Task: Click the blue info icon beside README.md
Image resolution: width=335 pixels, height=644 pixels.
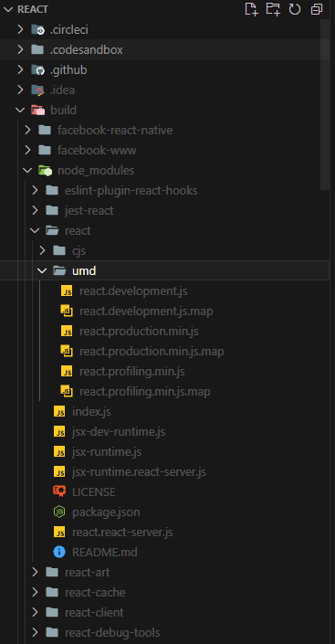Action: click(x=59, y=553)
